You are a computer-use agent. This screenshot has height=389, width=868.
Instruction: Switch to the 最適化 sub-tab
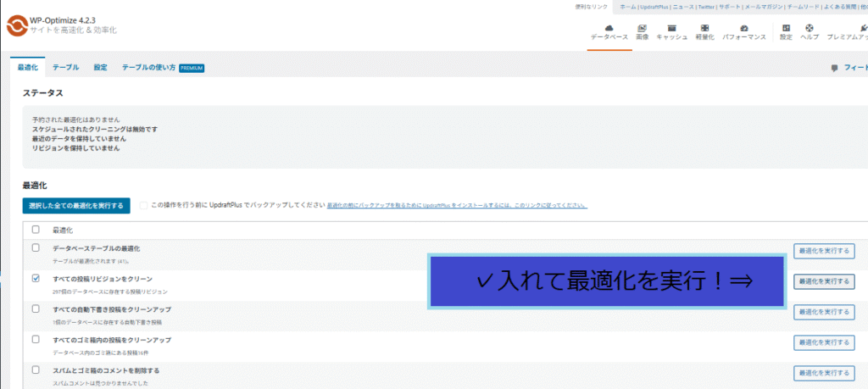coord(28,68)
